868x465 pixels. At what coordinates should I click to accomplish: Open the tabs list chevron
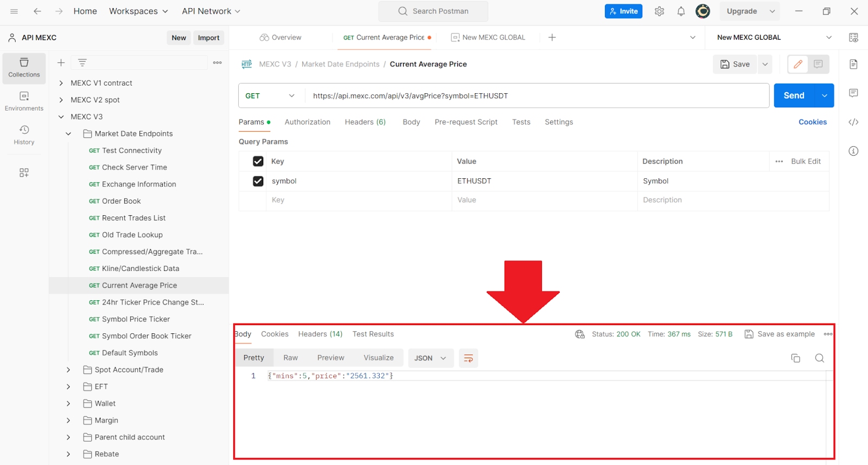click(693, 37)
